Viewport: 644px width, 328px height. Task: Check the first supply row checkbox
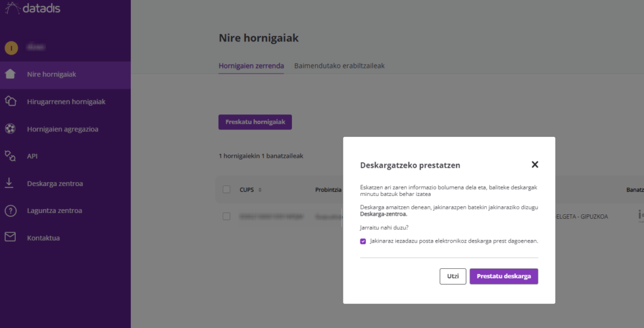tap(226, 216)
